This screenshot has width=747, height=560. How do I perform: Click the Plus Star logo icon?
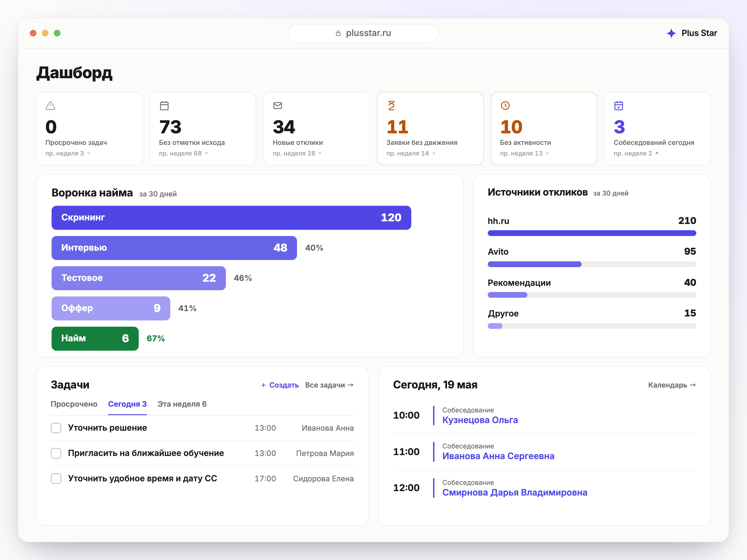pos(671,33)
